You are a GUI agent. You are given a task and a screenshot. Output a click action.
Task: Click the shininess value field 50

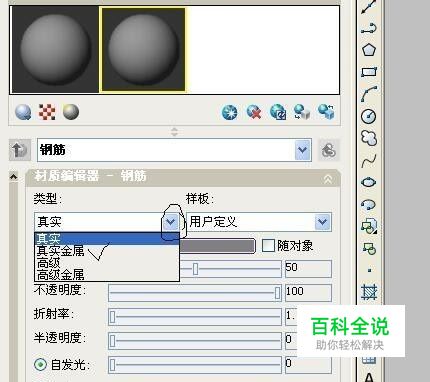[x=308, y=269]
